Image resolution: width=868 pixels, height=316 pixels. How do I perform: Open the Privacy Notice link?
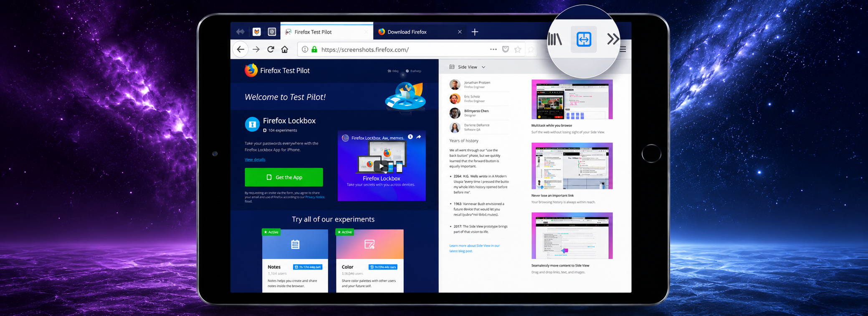coord(315,197)
